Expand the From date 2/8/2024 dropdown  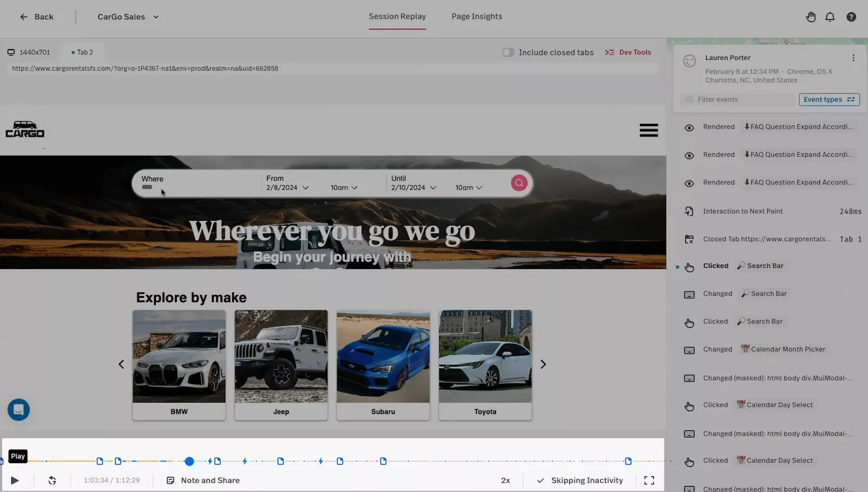[x=288, y=188]
